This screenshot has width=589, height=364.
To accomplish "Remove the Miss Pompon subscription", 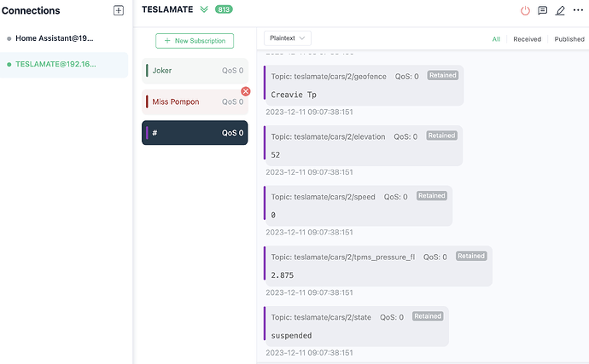I will click(246, 91).
